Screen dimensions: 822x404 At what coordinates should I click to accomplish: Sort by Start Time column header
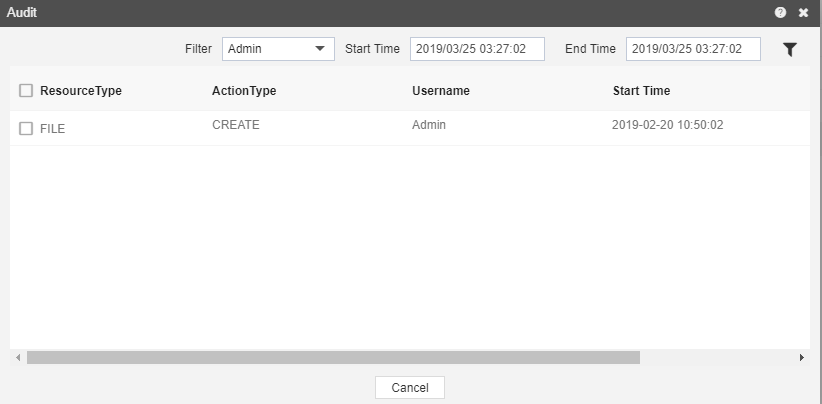(x=642, y=91)
